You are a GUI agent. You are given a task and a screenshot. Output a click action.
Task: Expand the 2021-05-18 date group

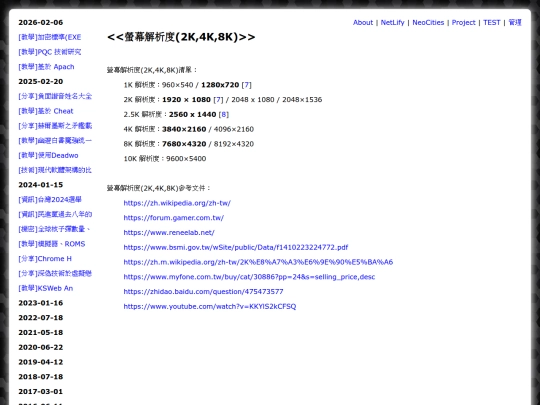click(x=41, y=333)
